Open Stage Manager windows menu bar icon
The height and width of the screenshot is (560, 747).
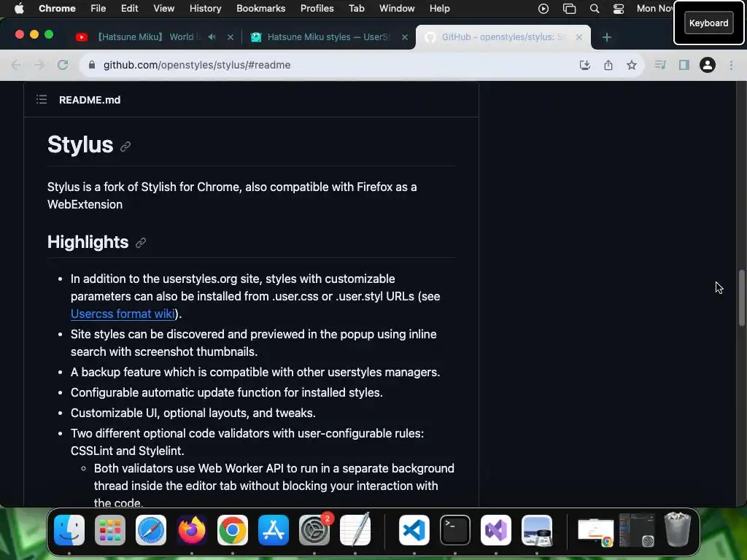click(x=569, y=9)
